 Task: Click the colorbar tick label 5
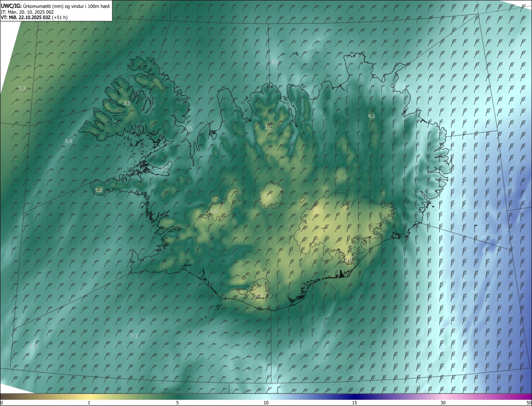(x=177, y=403)
